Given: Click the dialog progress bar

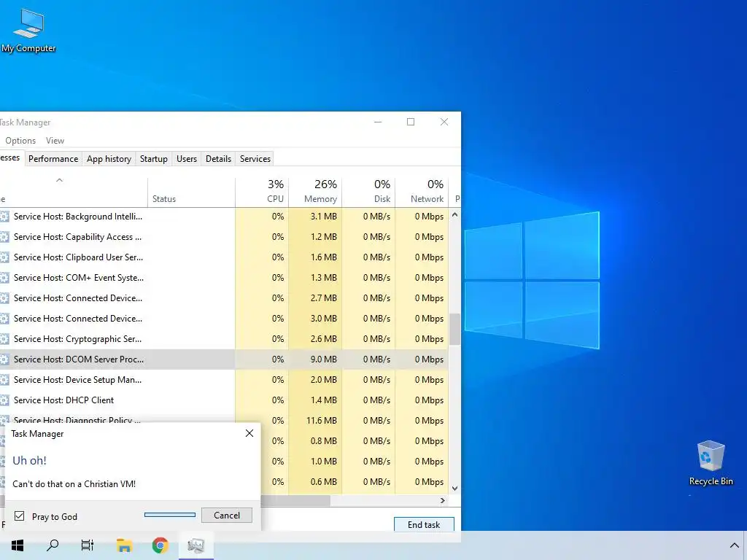Looking at the screenshot, I should [x=170, y=515].
